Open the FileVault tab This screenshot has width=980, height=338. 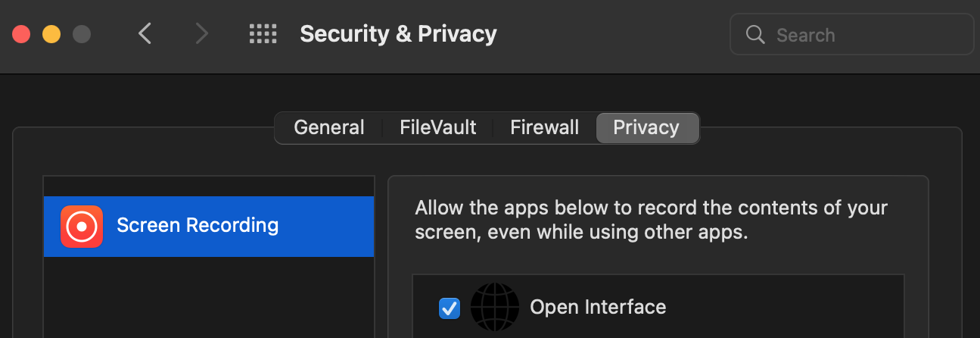click(438, 127)
